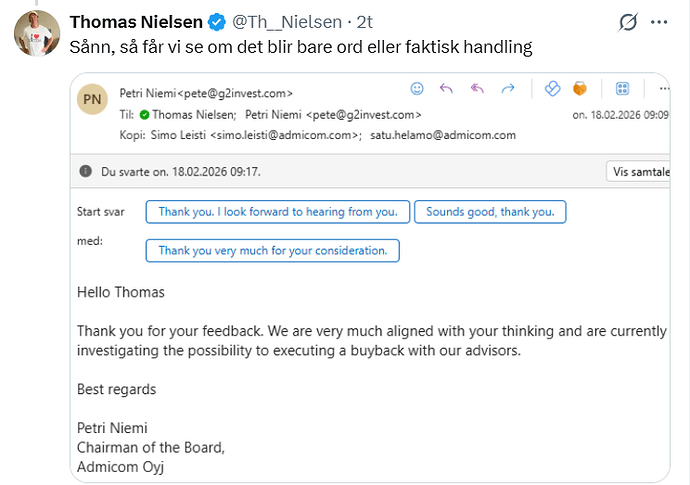Click the Reply arrow icon

pos(446,89)
